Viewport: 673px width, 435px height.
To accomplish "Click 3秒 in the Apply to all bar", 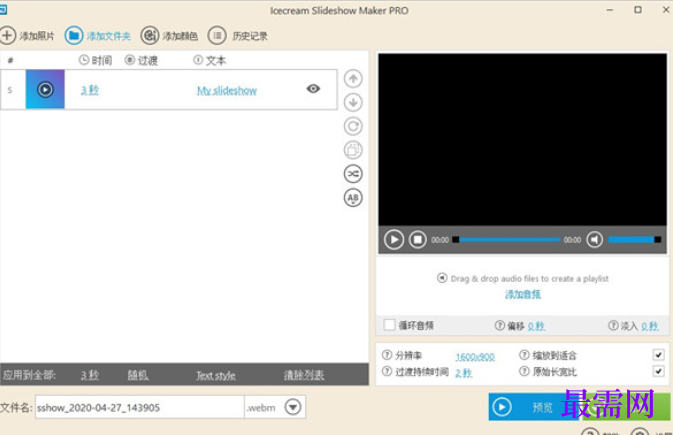I will point(90,375).
